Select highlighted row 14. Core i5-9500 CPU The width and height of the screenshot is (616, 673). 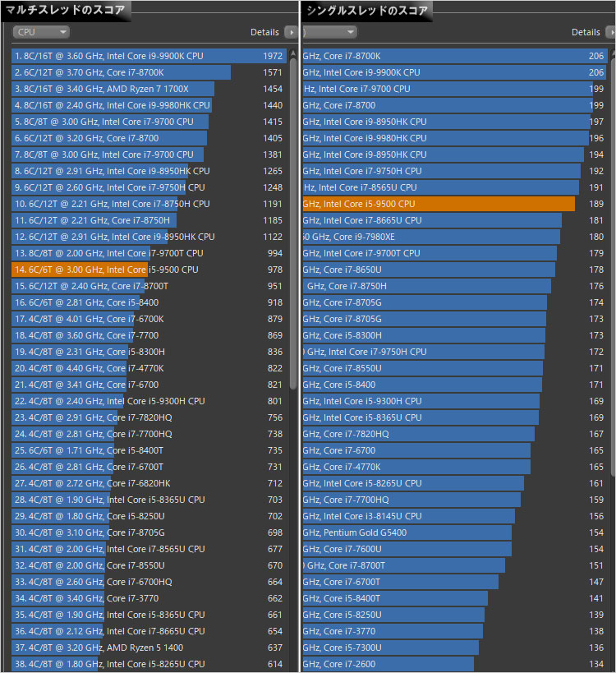tap(149, 270)
